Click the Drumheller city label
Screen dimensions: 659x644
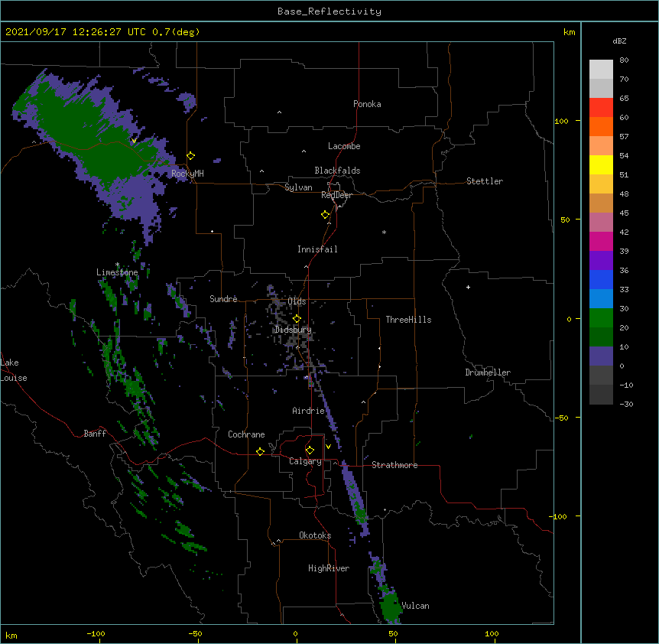(488, 372)
